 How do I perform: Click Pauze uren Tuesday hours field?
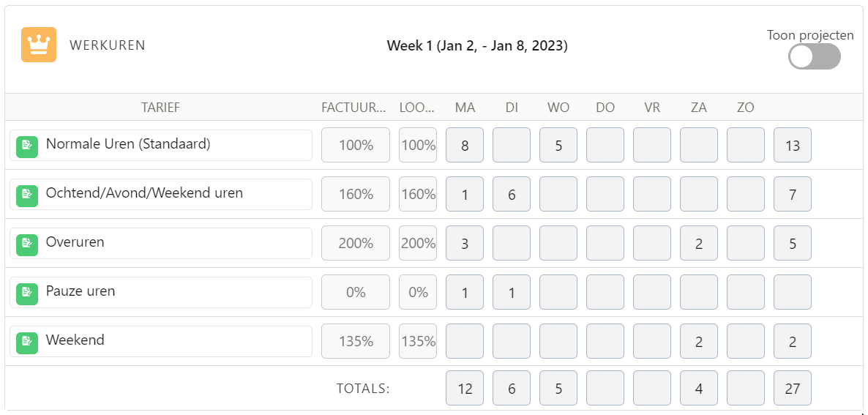(x=512, y=292)
